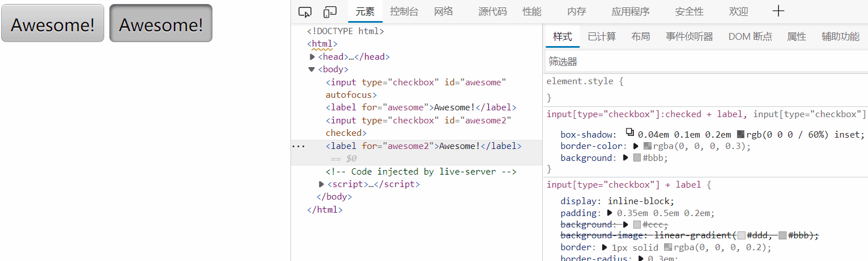Toggle device emulation toolbar icon
Screen dimensions: 868x261
330,11
